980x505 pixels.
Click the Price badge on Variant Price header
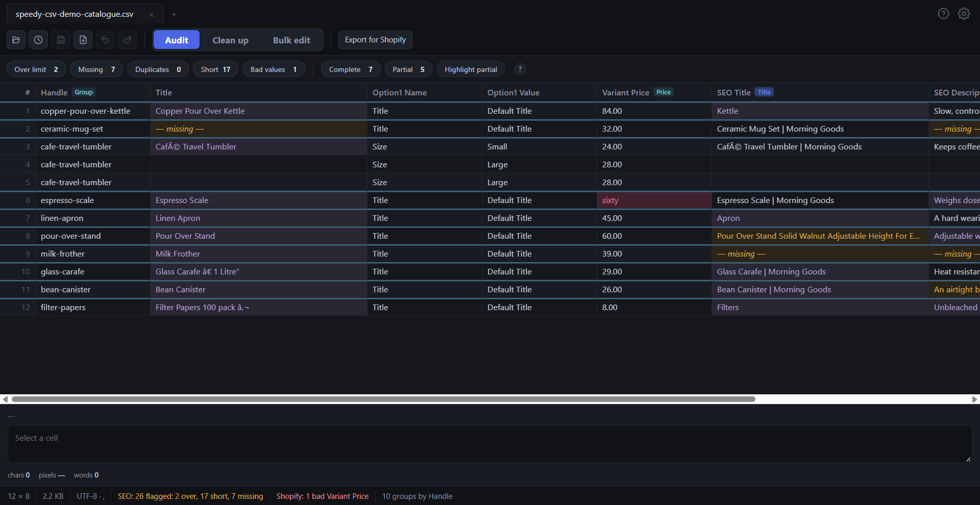(x=664, y=92)
